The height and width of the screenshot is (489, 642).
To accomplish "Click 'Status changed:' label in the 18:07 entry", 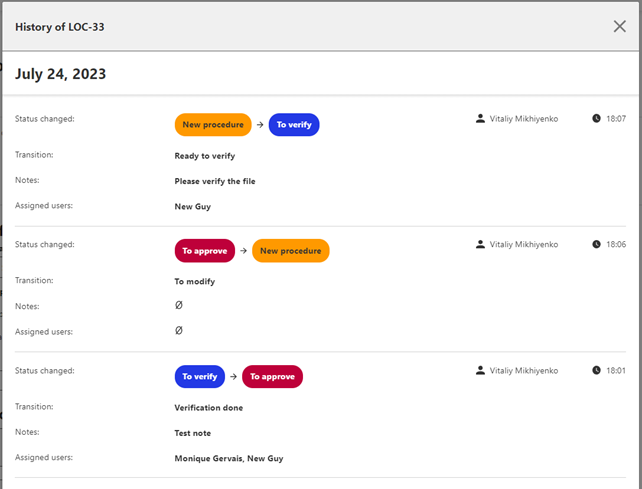I will [45, 119].
